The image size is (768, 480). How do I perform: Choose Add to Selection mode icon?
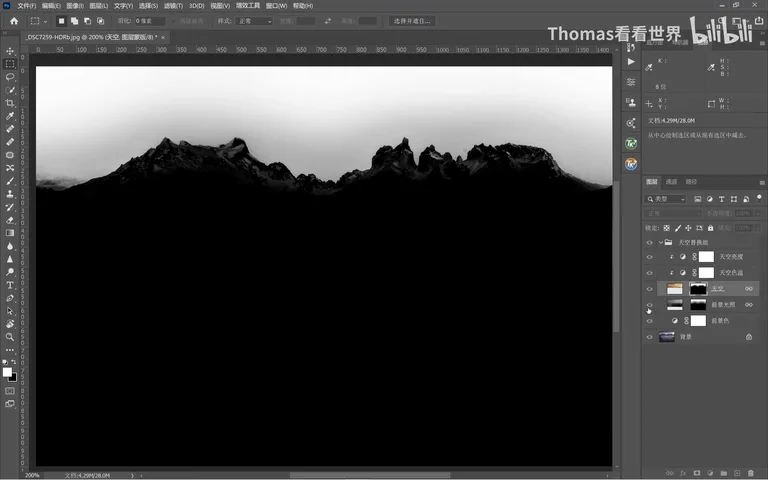(x=74, y=21)
